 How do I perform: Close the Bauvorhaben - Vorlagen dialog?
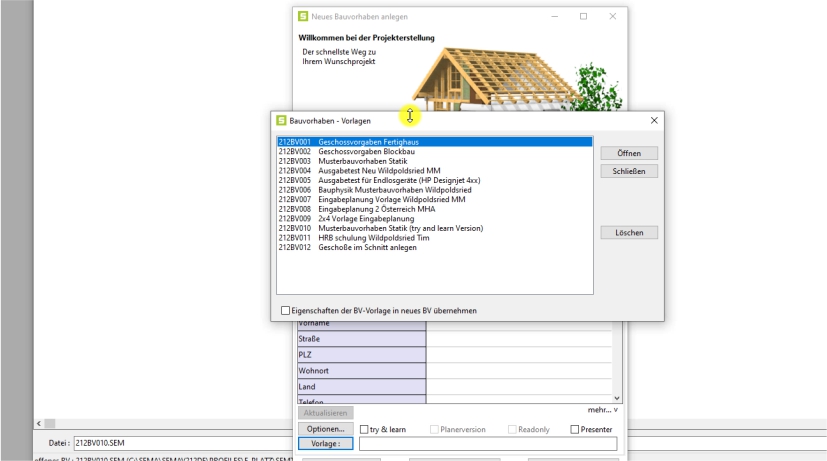click(x=654, y=120)
